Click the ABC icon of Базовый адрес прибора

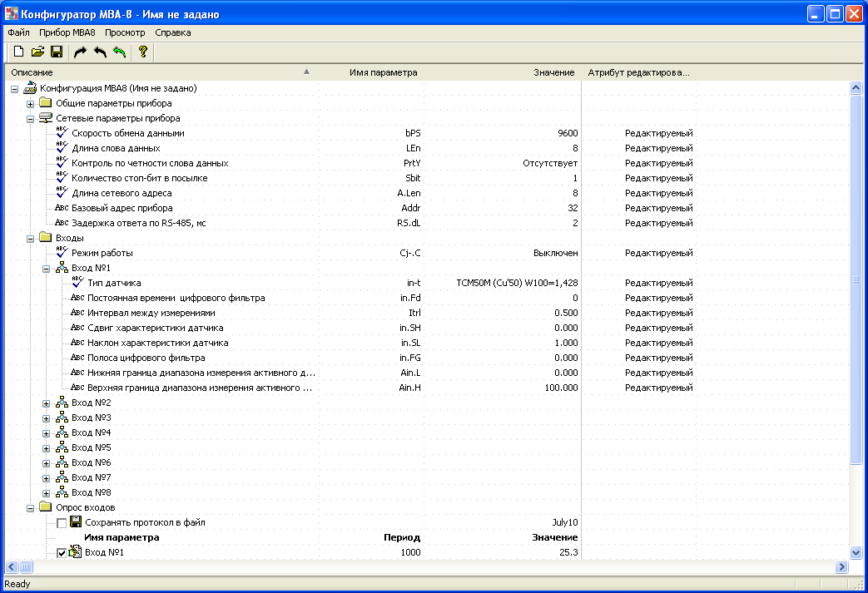click(x=62, y=208)
